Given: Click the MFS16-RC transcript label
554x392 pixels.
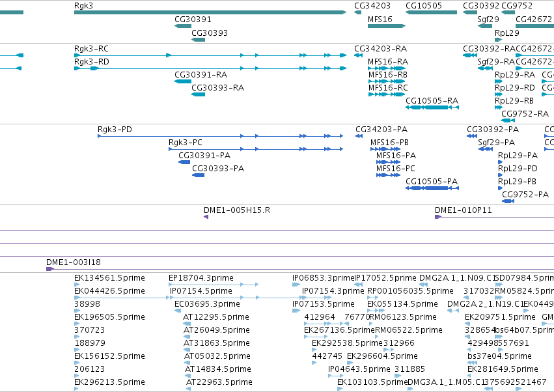Looking at the screenshot, I should pyautogui.click(x=388, y=88).
